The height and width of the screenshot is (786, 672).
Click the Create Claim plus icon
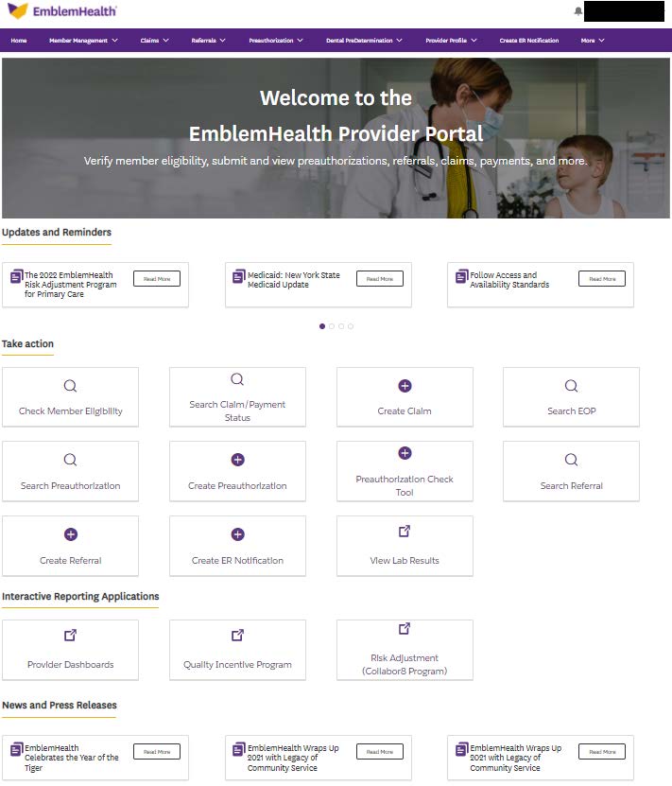click(x=405, y=386)
